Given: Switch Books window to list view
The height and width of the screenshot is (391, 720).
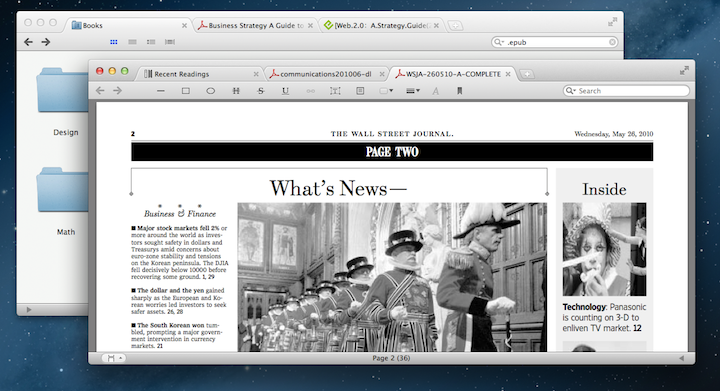Looking at the screenshot, I should pyautogui.click(x=132, y=42).
